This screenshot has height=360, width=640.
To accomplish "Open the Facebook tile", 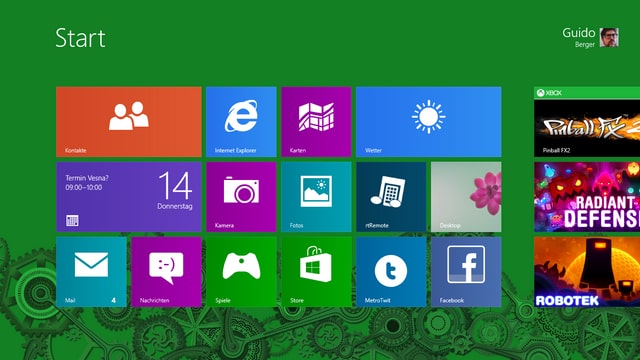I will (466, 272).
